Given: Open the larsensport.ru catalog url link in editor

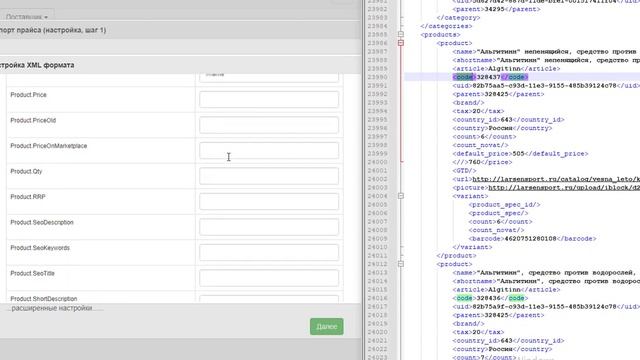Looking at the screenshot, I should tap(556, 179).
